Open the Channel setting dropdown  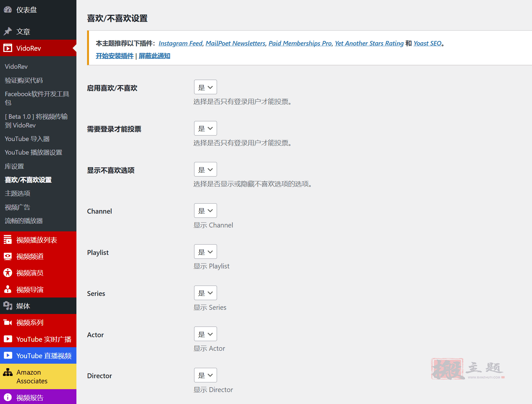point(205,211)
